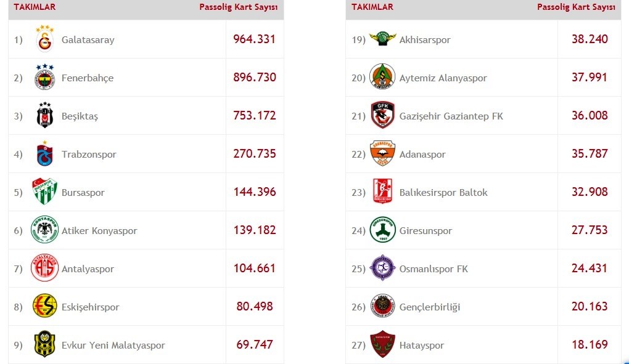Click the Galatasaray club logo
629x364 pixels.
point(44,39)
